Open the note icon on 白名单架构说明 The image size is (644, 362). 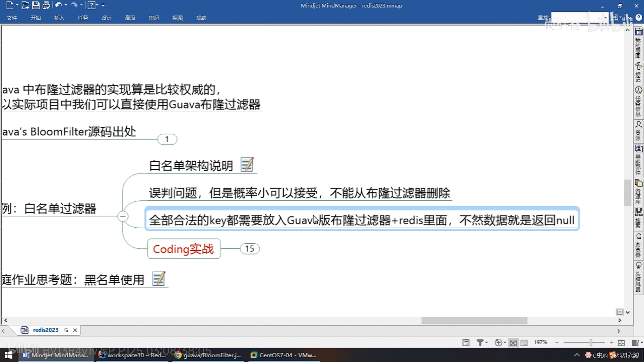tap(247, 165)
